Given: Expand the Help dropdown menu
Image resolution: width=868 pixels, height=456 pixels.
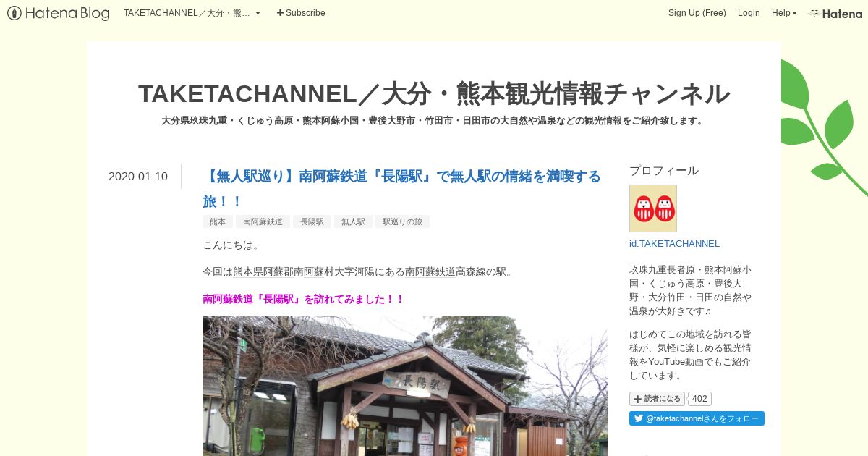Looking at the screenshot, I should pyautogui.click(x=783, y=13).
